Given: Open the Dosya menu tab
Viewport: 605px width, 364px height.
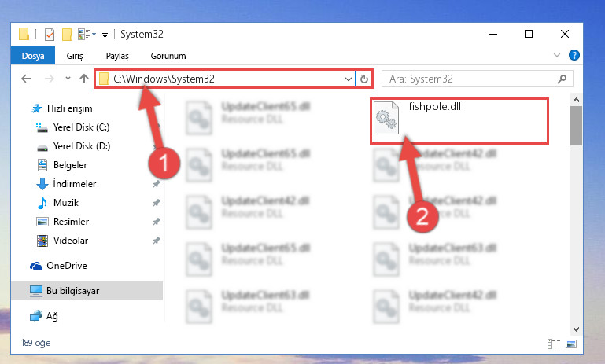Looking at the screenshot, I should coord(33,56).
